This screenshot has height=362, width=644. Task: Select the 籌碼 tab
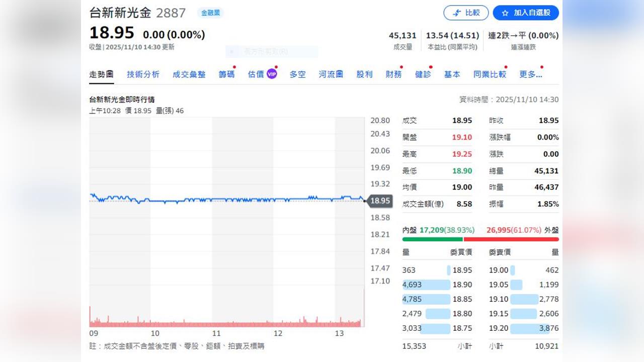click(x=226, y=74)
